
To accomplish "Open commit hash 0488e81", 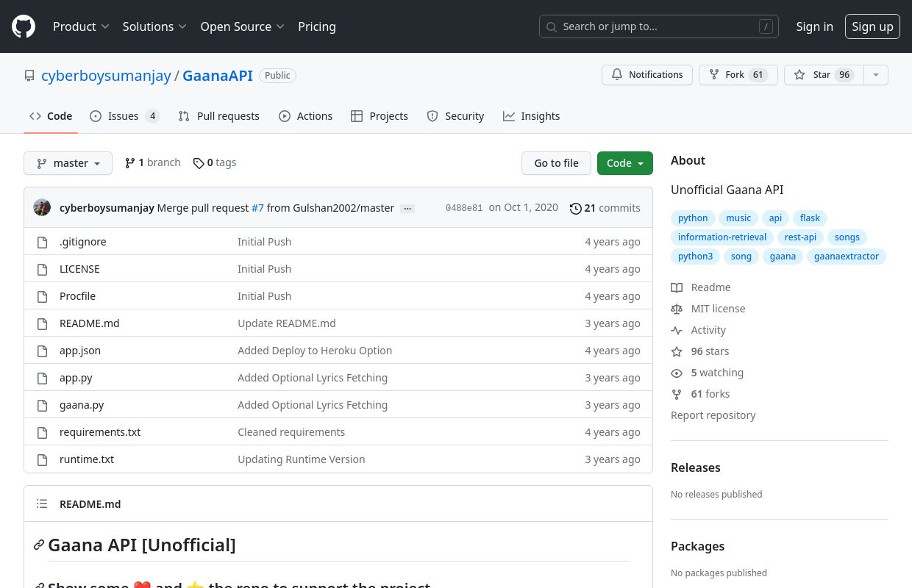I will pyautogui.click(x=464, y=208).
